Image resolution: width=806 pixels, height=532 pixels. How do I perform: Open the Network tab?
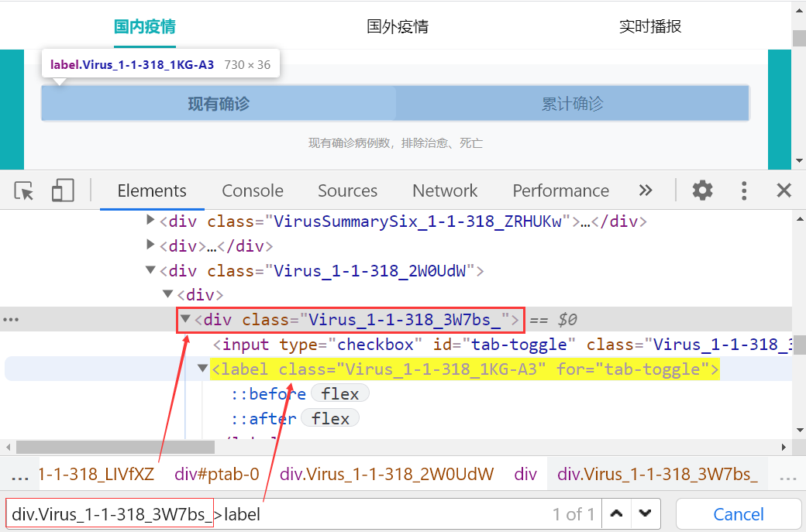(x=445, y=190)
